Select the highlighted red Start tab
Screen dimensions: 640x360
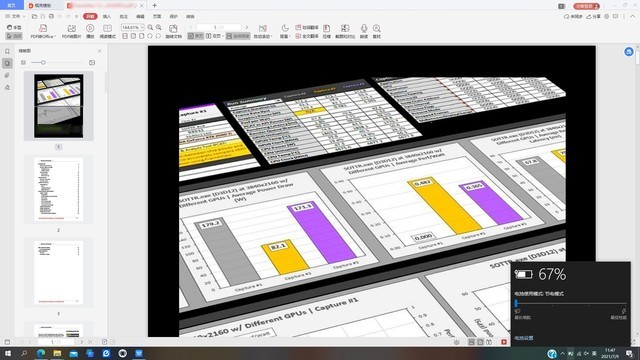pos(90,16)
